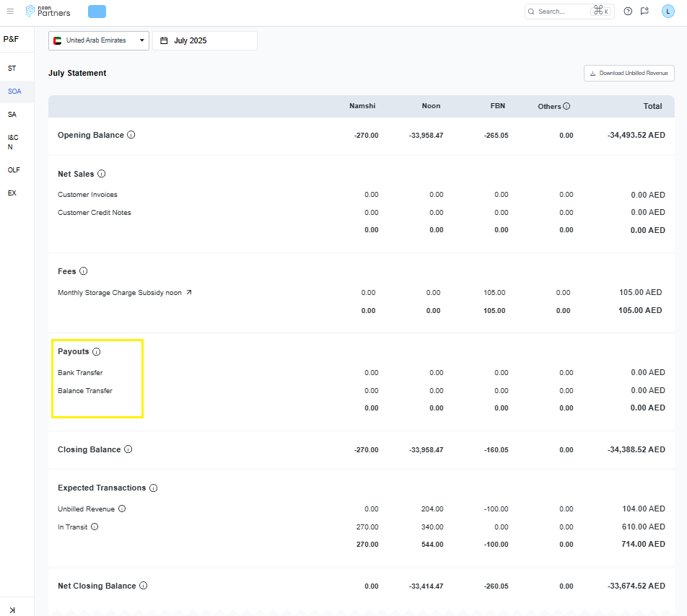The width and height of the screenshot is (687, 616).
Task: Click the Total column header
Action: [x=652, y=106]
